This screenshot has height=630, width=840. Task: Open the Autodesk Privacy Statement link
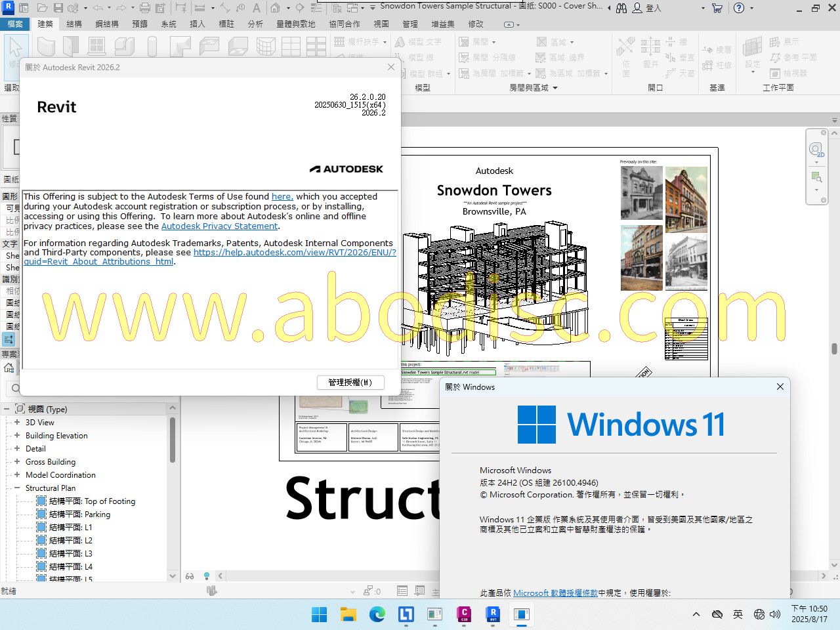pos(219,226)
